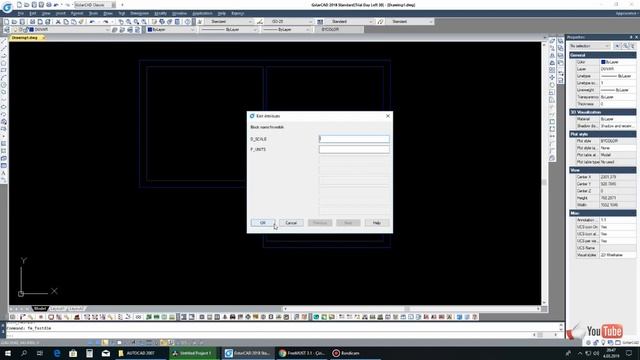This screenshot has height=360, width=640.
Task: Open the Mail taskbar icon
Action: [106, 353]
